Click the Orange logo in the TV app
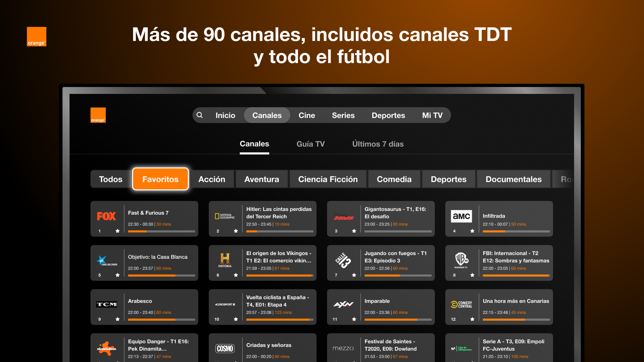The height and width of the screenshot is (362, 644). [98, 115]
